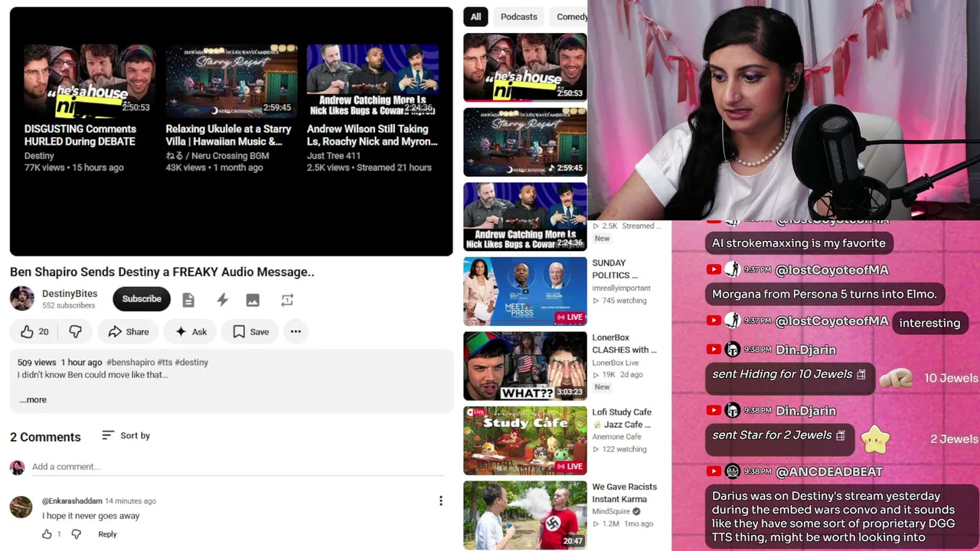The height and width of the screenshot is (551, 980).
Task: Click the Share button
Action: (x=129, y=331)
